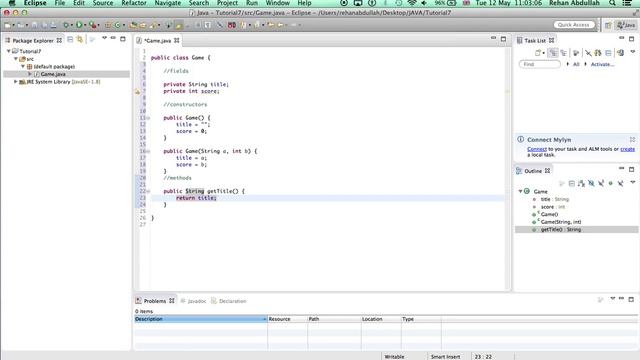This screenshot has width=640, height=360.
Task: Click the Save All toolbar icon
Action: [x=44, y=25]
